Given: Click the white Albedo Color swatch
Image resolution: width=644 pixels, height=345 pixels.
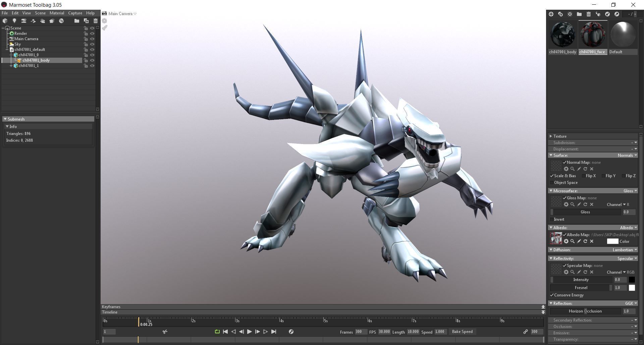Looking at the screenshot, I should 612,241.
